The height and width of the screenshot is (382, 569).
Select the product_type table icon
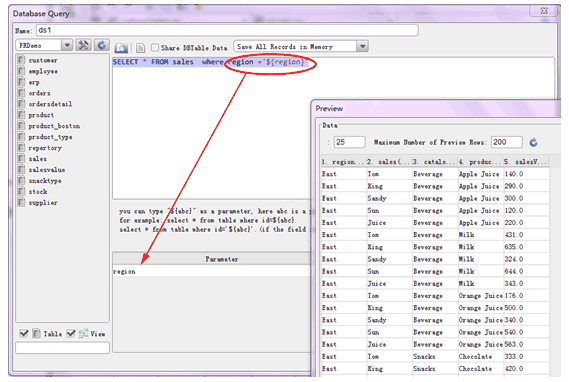tap(21, 137)
